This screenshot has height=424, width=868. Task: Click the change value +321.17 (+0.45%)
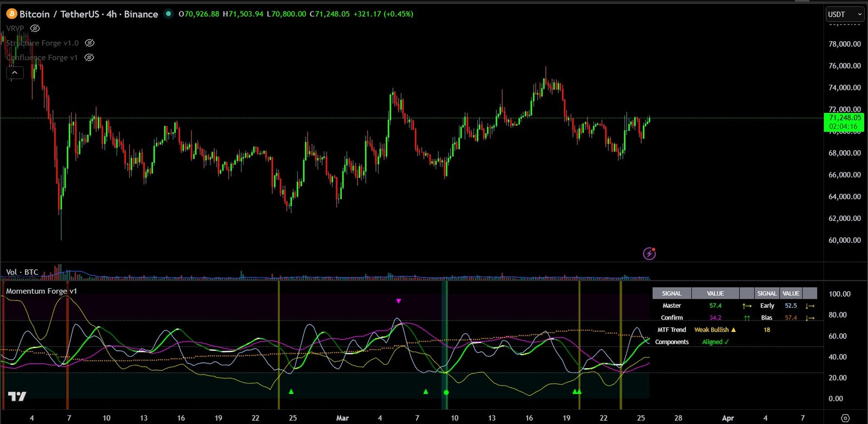coord(383,14)
